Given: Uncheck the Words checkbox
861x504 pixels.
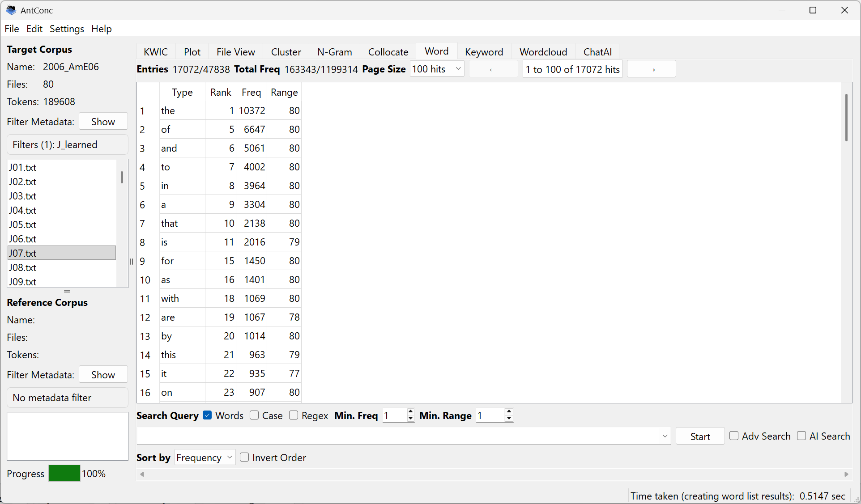Looking at the screenshot, I should (207, 415).
